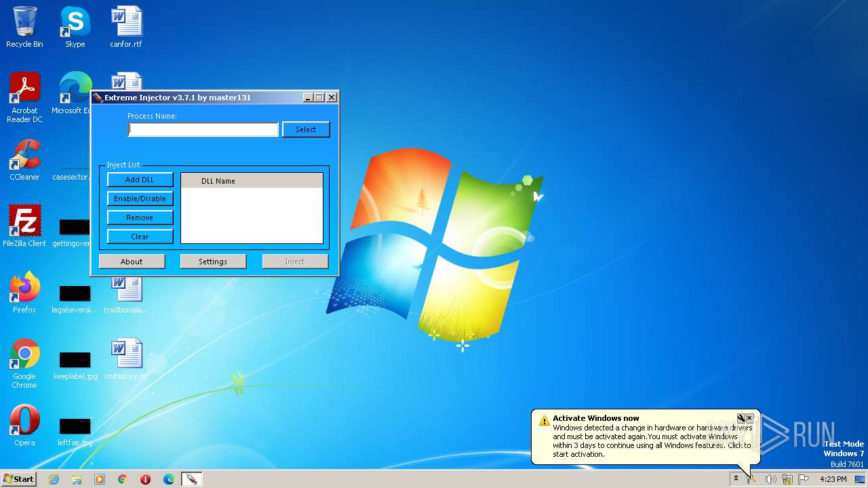Select the xmlhistory.rtf document icon
The height and width of the screenshot is (488, 868).
126,359
